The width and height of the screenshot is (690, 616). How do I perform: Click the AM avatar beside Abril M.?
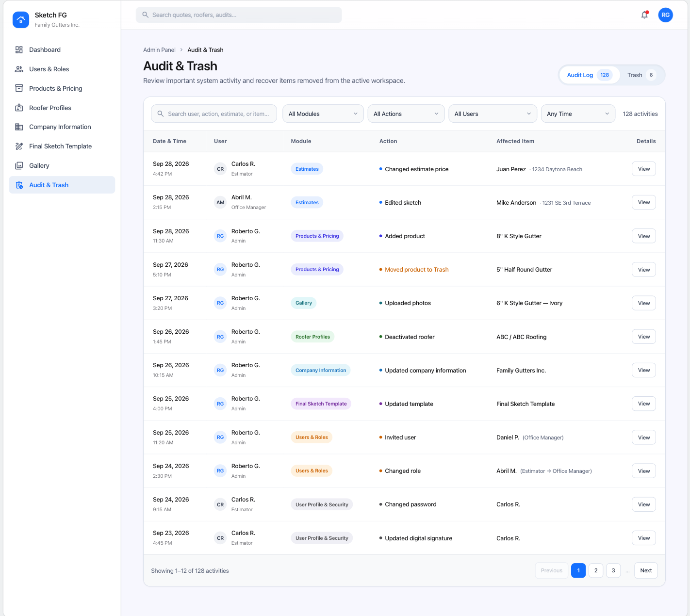point(220,202)
